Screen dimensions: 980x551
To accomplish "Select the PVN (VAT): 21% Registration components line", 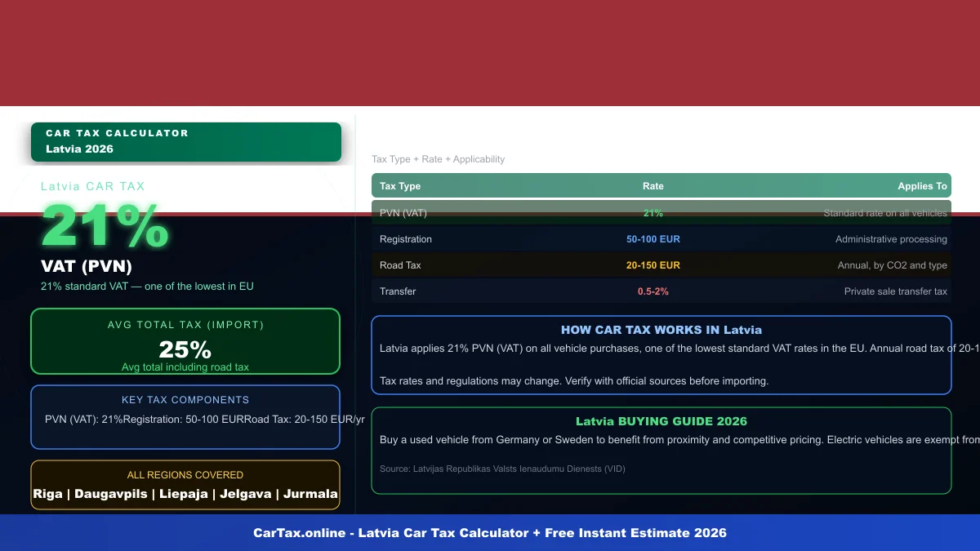I will tap(205, 420).
